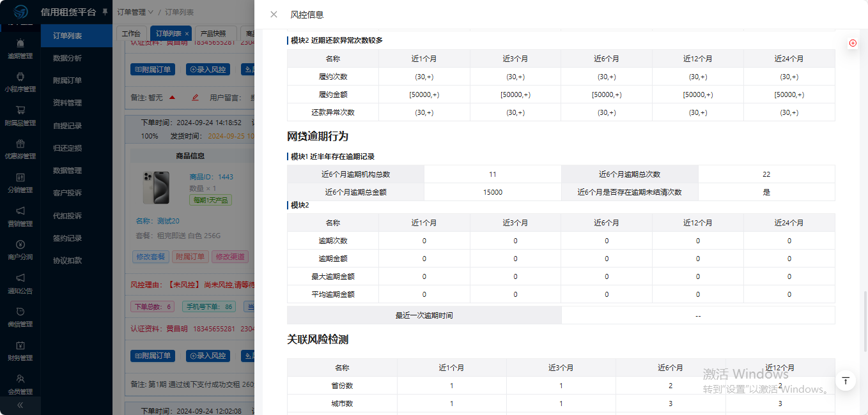Click the back-to-top arrow button
This screenshot has height=415, width=868.
pyautogui.click(x=846, y=381)
